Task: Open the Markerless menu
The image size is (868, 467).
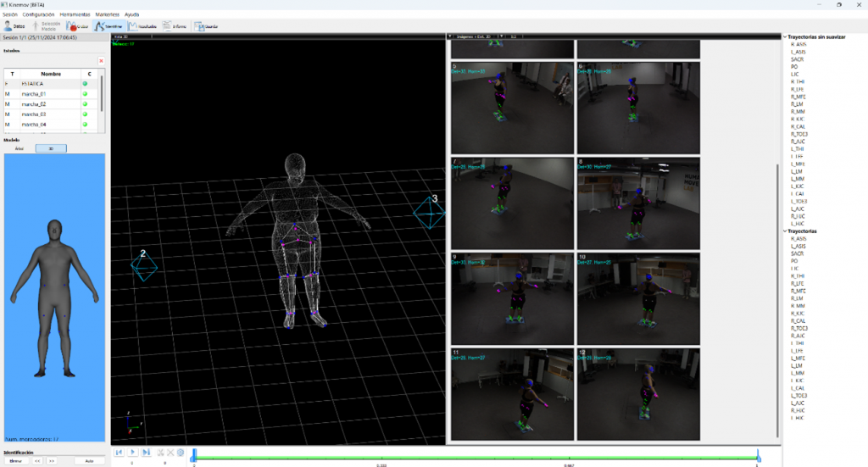Action: 107,14
